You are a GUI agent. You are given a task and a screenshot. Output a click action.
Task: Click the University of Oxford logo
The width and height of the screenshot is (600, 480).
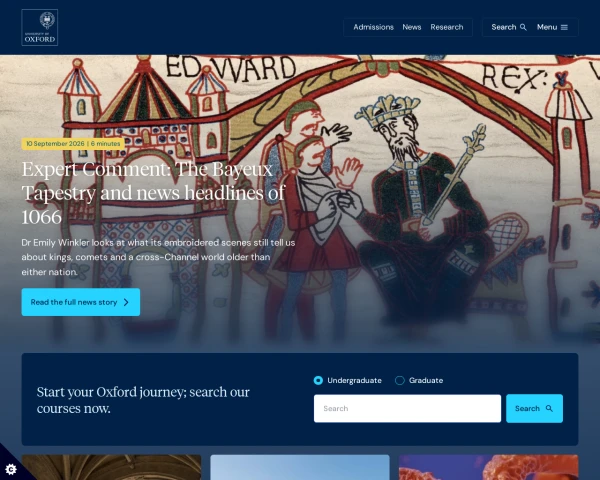point(40,28)
